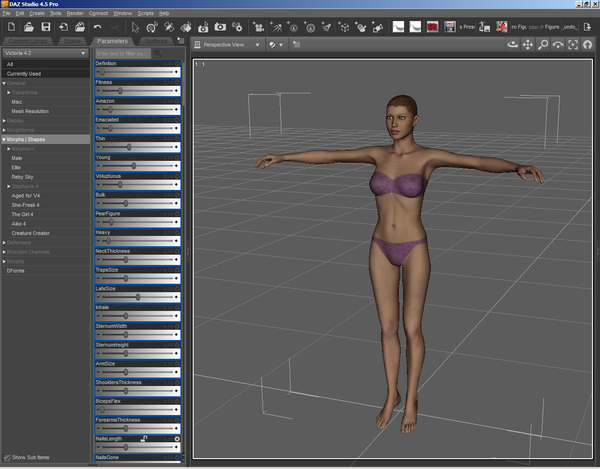
Task: Select the arrow Node Selection tool
Action: tap(137, 27)
